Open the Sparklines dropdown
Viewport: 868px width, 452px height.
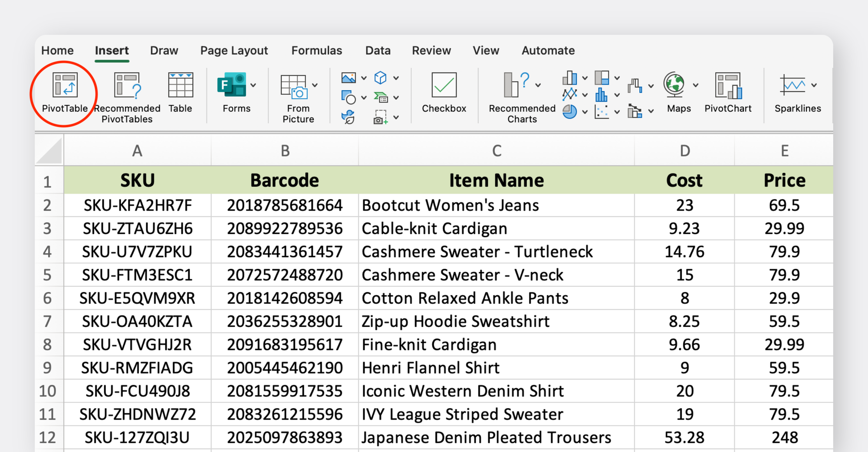tap(815, 85)
